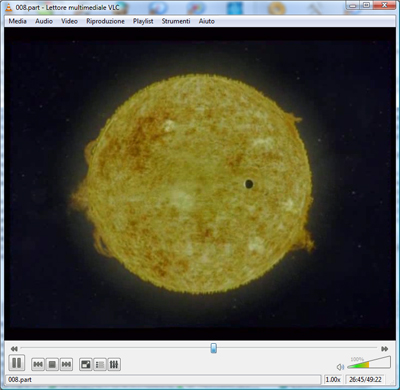Viewport: 400px width, 390px height.
Task: Stop playback with the stop button
Action: click(x=52, y=364)
